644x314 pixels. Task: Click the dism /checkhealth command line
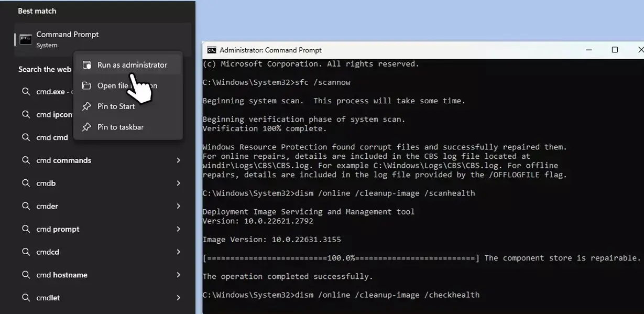341,295
